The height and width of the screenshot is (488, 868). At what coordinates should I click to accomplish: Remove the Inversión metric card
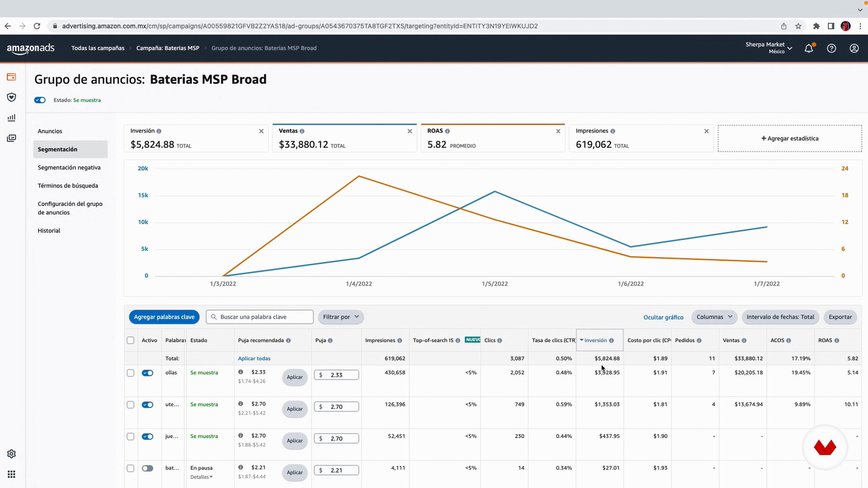click(x=261, y=131)
